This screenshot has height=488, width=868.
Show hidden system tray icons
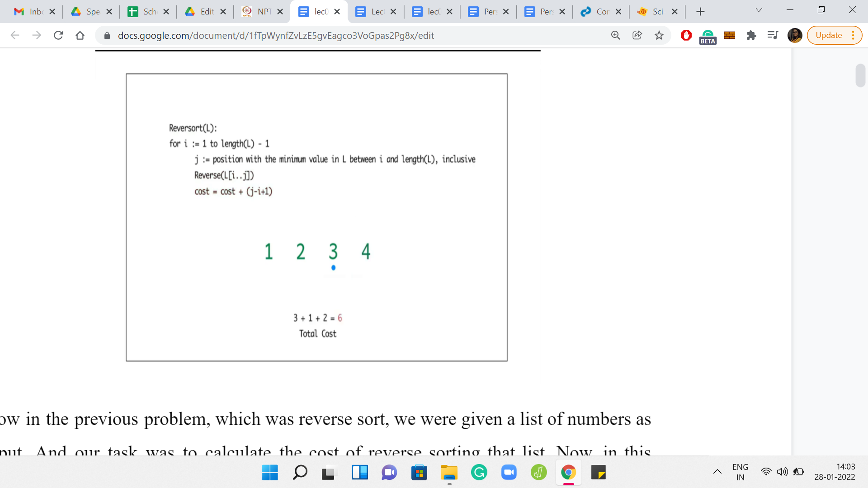717,472
